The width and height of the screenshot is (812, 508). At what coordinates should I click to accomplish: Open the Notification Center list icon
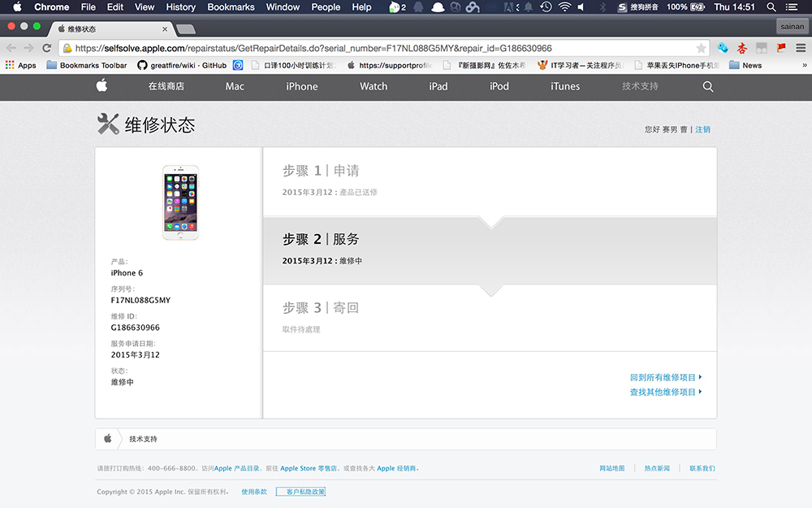pos(791,7)
